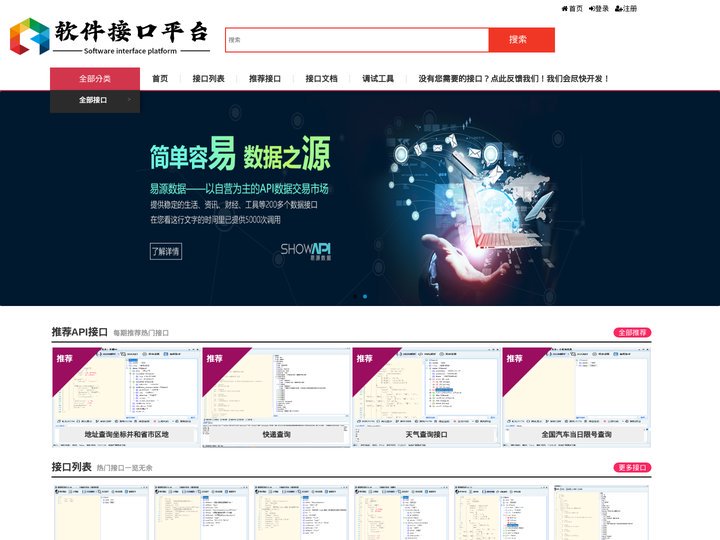Click the 全部推荐 pink button
This screenshot has width=720, height=540.
coord(632,332)
